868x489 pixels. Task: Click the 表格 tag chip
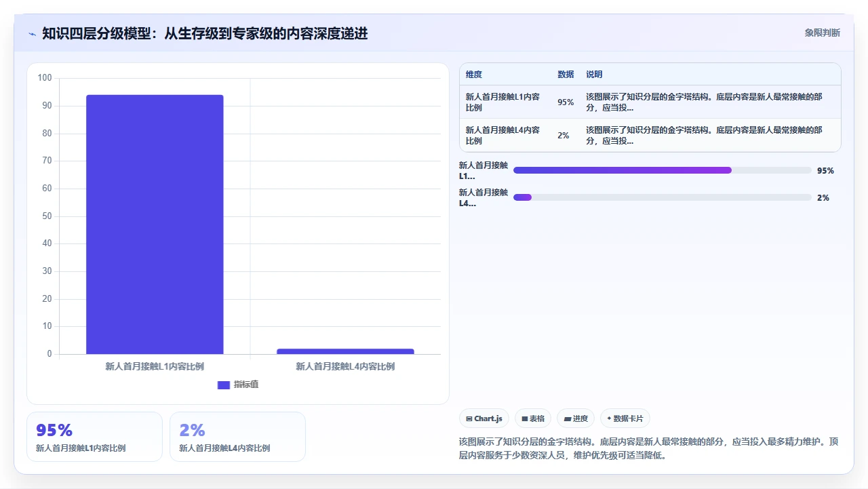(533, 418)
